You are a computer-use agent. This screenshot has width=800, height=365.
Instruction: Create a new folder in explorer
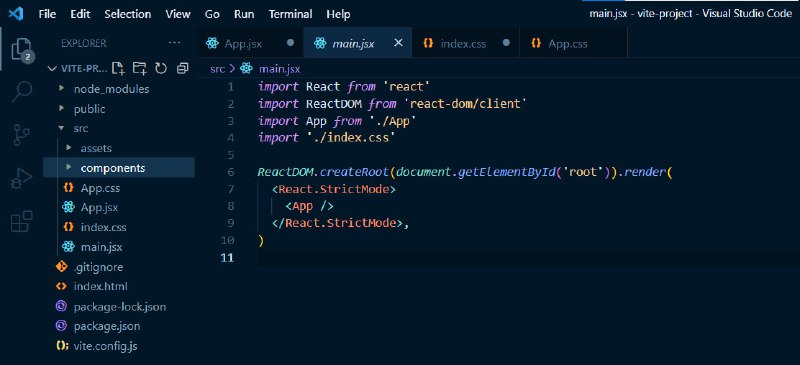coord(139,68)
